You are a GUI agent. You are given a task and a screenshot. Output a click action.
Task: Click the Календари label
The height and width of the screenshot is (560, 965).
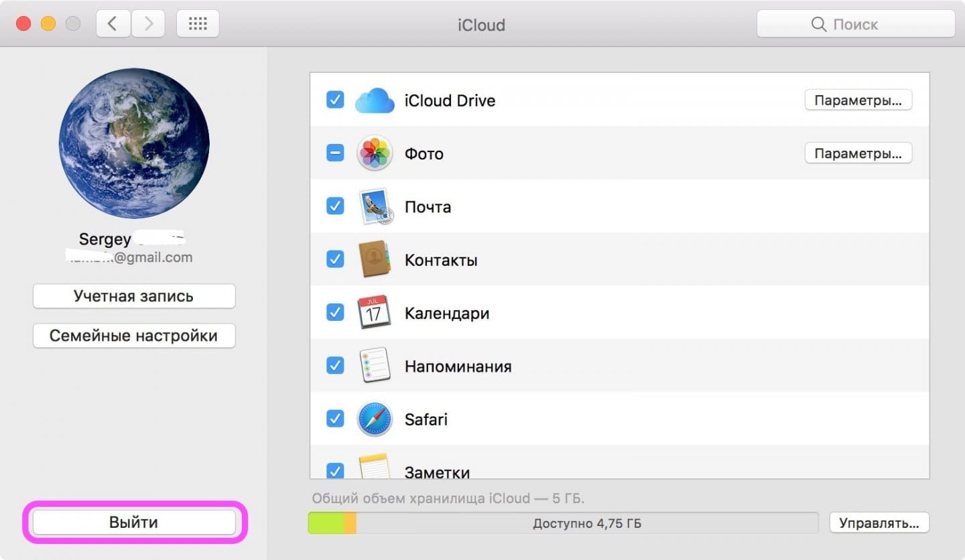click(447, 313)
